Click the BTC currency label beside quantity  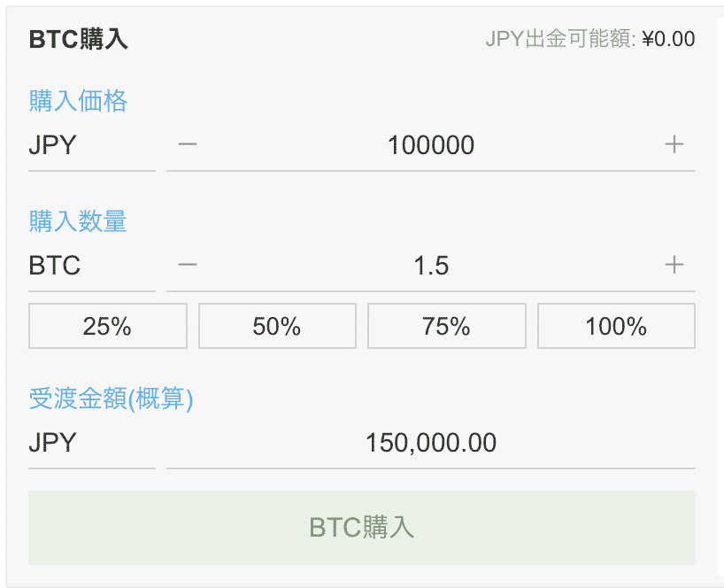55,265
